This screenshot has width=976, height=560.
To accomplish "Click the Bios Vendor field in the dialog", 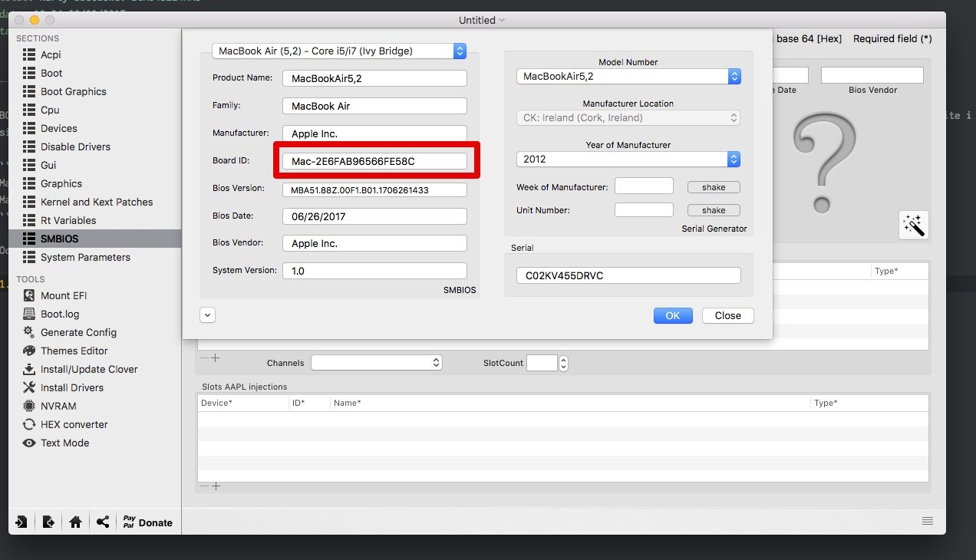I will pos(374,243).
